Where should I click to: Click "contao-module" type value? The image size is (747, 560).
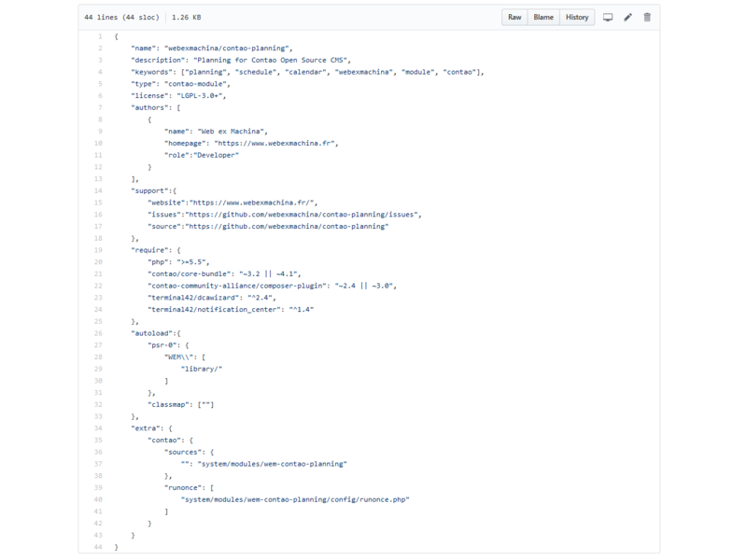[195, 84]
